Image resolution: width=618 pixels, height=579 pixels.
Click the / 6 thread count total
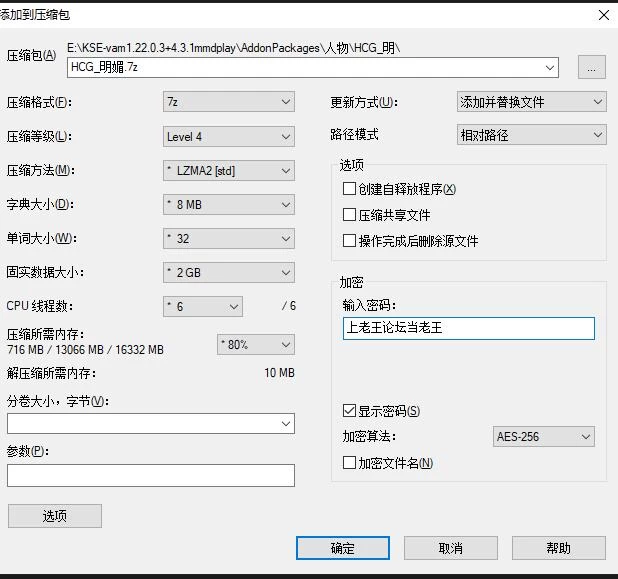pos(289,306)
